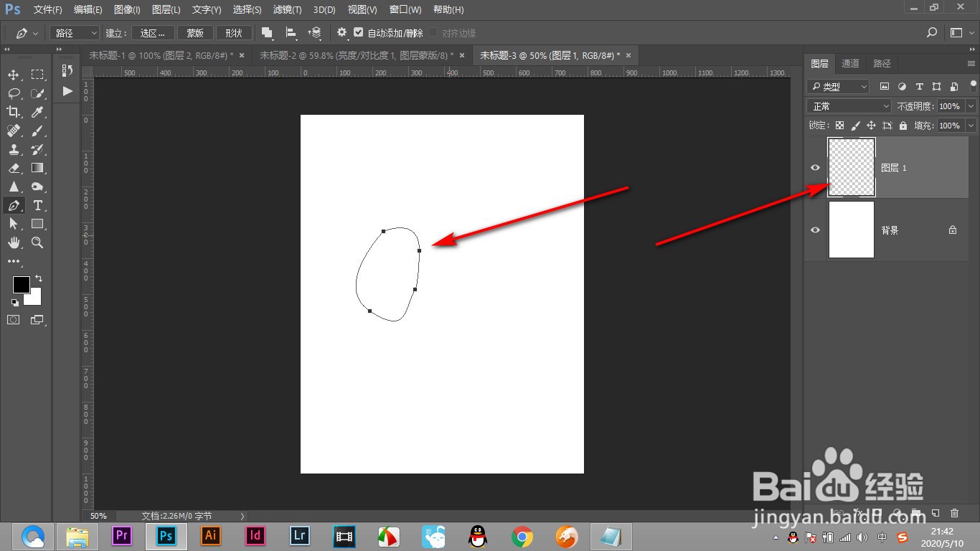Toggle Quick Mask mode
The height and width of the screenshot is (551, 980).
[14, 320]
